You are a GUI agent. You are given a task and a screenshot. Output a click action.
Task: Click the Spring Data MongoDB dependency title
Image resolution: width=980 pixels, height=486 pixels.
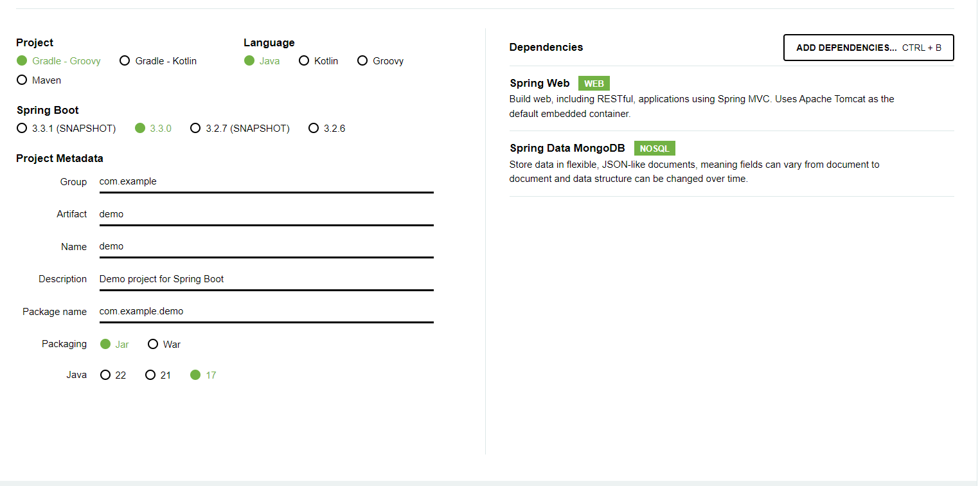click(x=567, y=148)
